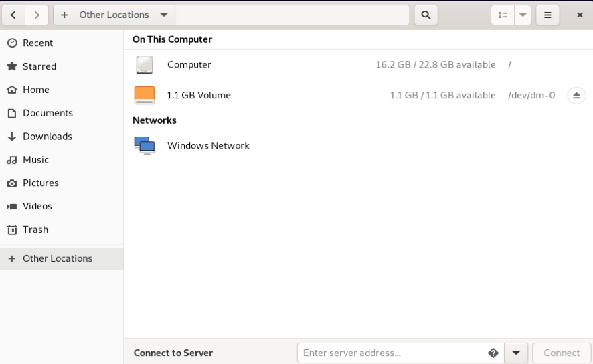Open the hamburger main menu
Image resolution: width=593 pixels, height=364 pixels.
[547, 15]
